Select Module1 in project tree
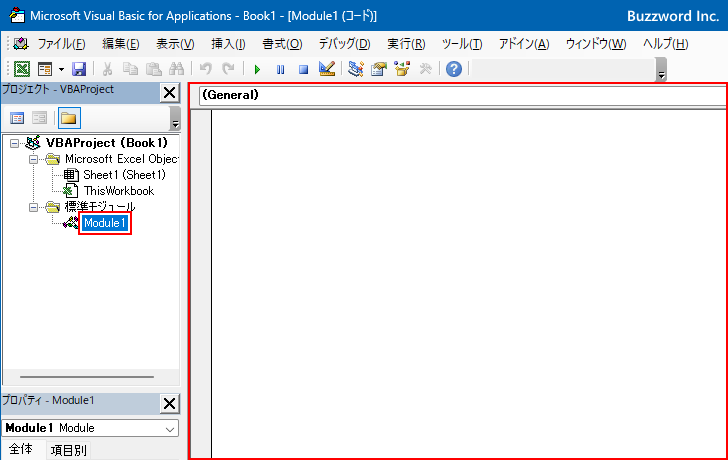Image resolution: width=728 pixels, height=460 pixels. pos(104,223)
